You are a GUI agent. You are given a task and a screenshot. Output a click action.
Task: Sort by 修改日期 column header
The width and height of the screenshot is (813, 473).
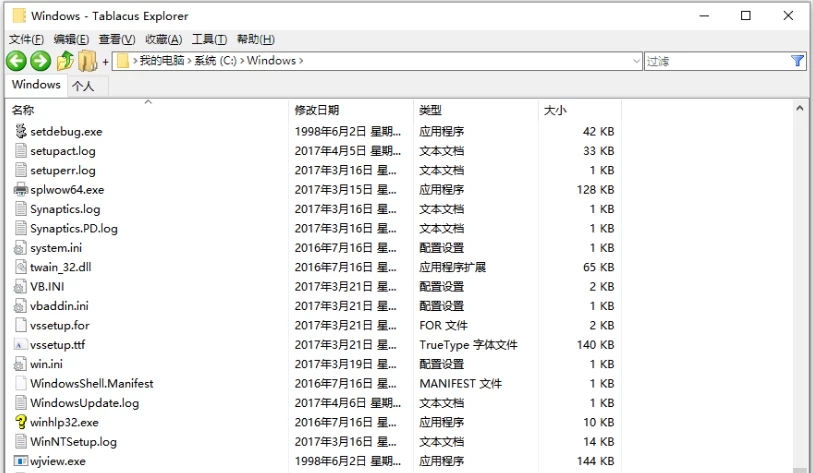point(317,109)
